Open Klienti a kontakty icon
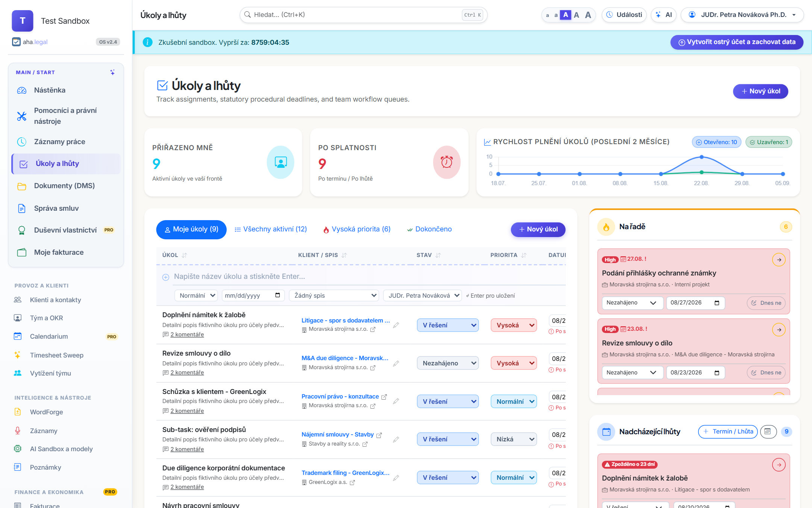 [17, 300]
